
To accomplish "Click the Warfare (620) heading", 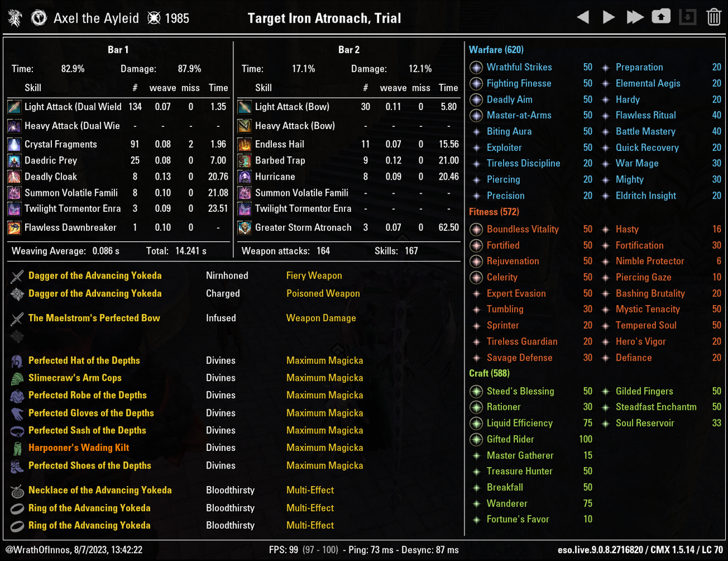I will pos(496,50).
